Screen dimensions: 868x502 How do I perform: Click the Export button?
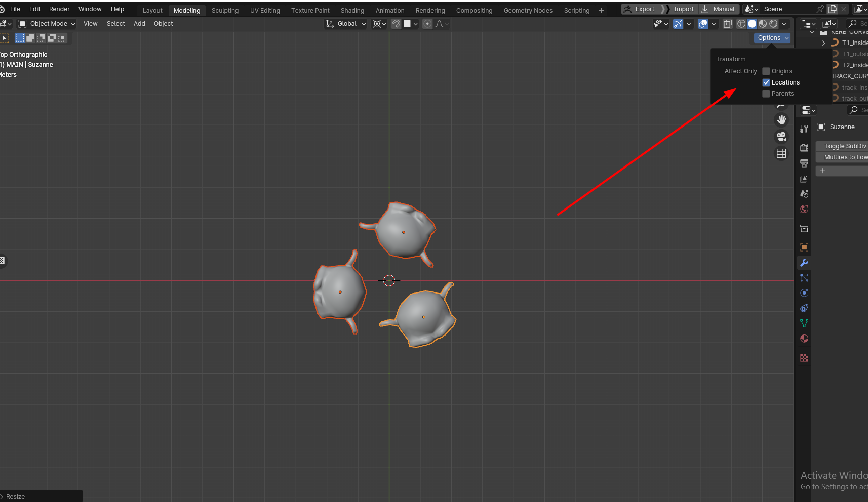pyautogui.click(x=640, y=9)
